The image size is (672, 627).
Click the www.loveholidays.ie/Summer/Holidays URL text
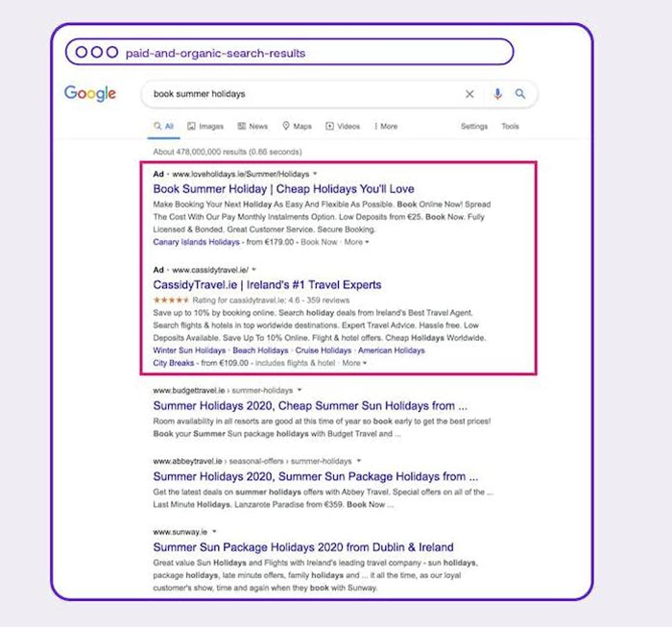pos(240,174)
